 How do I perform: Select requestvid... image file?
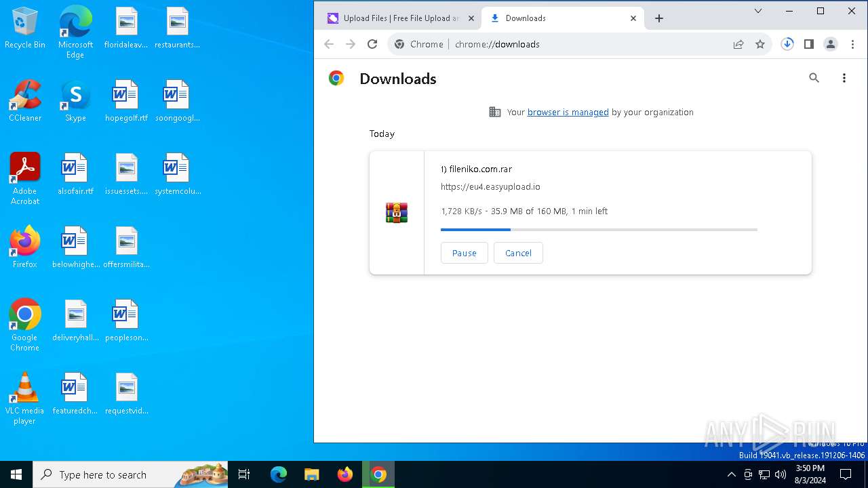point(126,394)
